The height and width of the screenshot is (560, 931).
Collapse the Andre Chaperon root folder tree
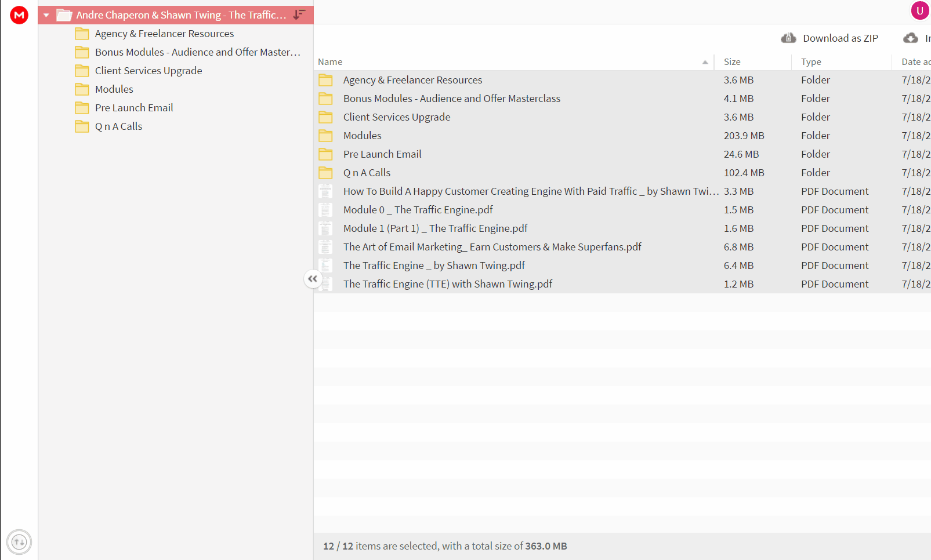point(46,15)
